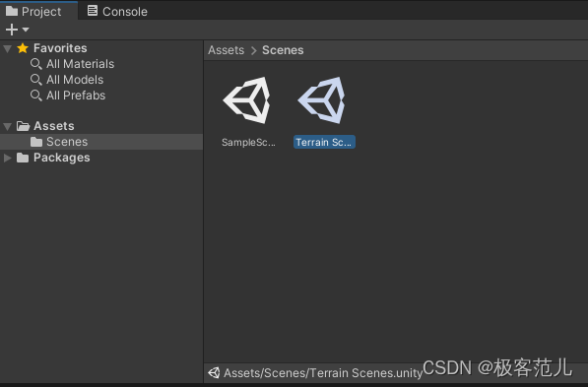Image resolution: width=588 pixels, height=387 pixels.
Task: Click Scenes in the breadcrumb path
Action: 283,50
